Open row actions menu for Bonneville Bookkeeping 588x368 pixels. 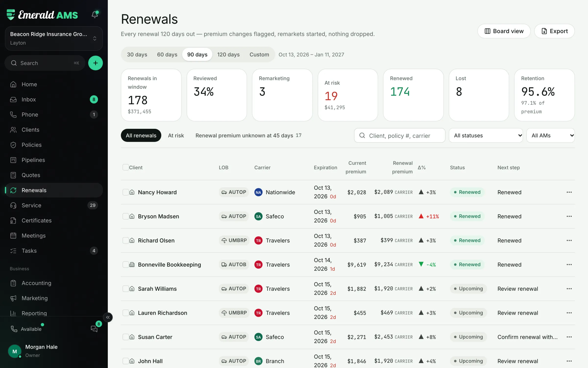pyautogui.click(x=569, y=264)
